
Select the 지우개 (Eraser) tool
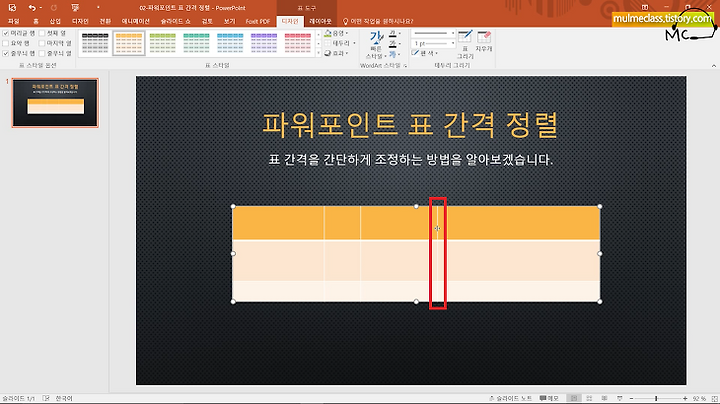tap(484, 41)
